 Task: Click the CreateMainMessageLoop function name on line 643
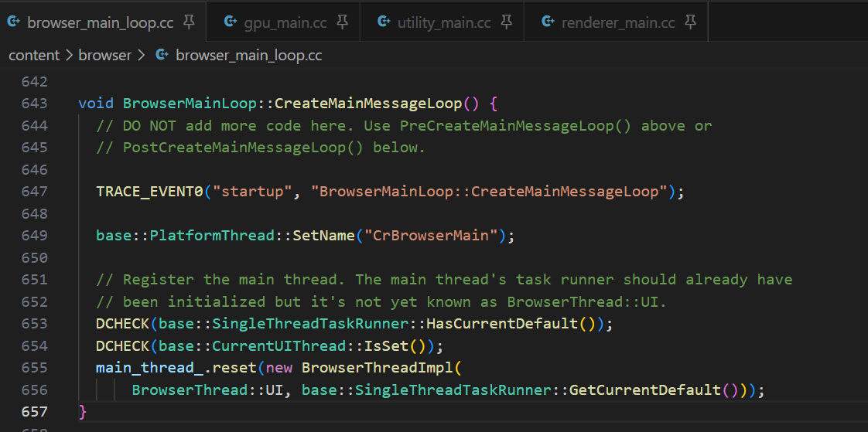tap(367, 104)
